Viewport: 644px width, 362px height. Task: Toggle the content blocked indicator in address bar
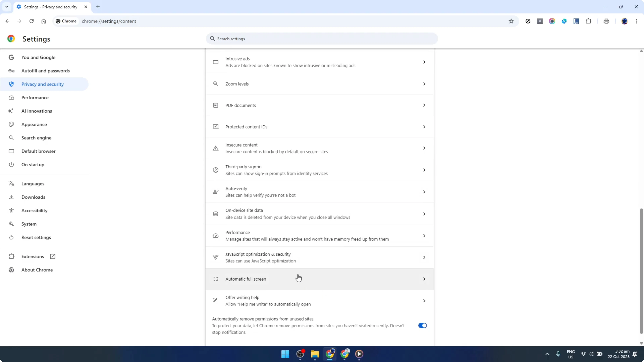point(528,21)
